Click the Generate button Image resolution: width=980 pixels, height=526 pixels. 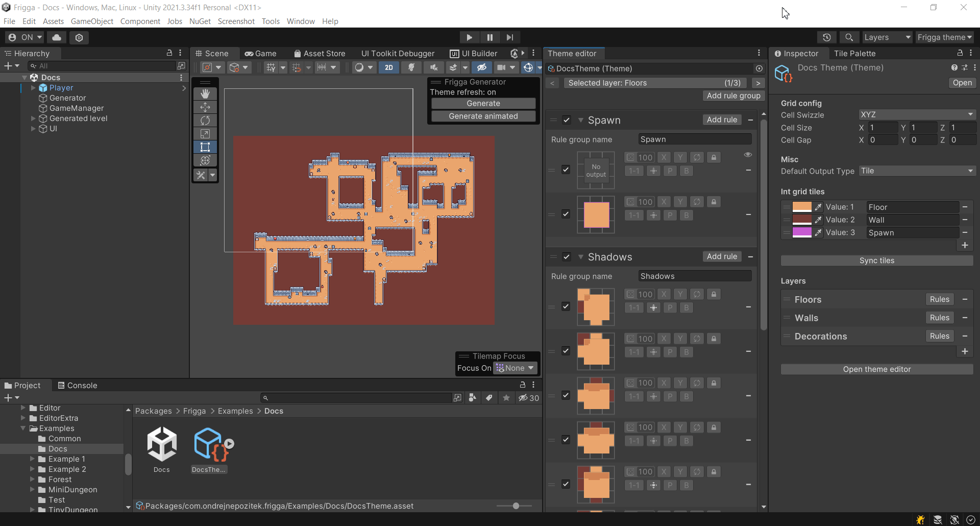click(483, 103)
